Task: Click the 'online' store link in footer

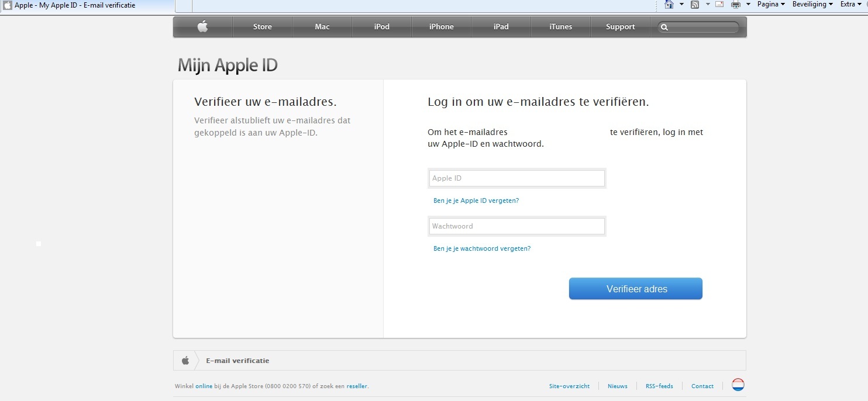Action: click(x=204, y=386)
